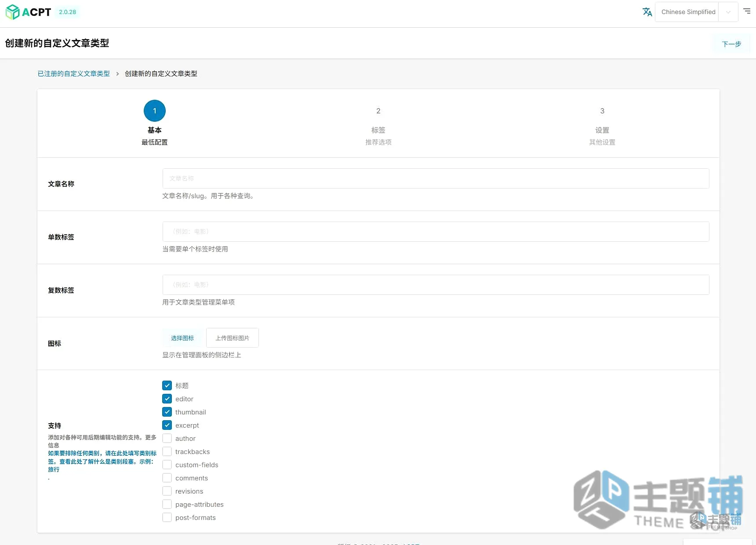Click the 创建新的自定义文章类型 breadcrumb text
Image resolution: width=756 pixels, height=545 pixels.
coord(161,73)
